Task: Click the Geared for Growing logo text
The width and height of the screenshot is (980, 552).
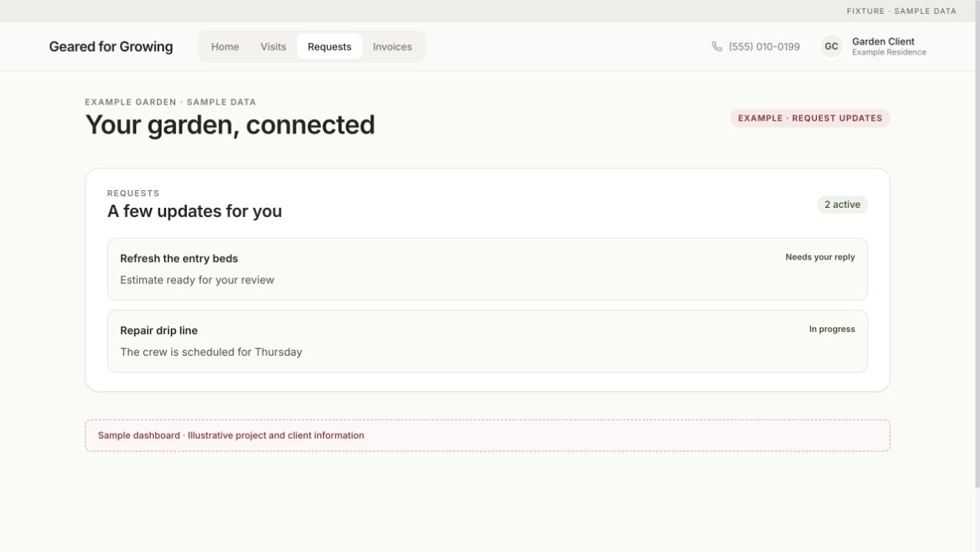Action: [x=111, y=47]
